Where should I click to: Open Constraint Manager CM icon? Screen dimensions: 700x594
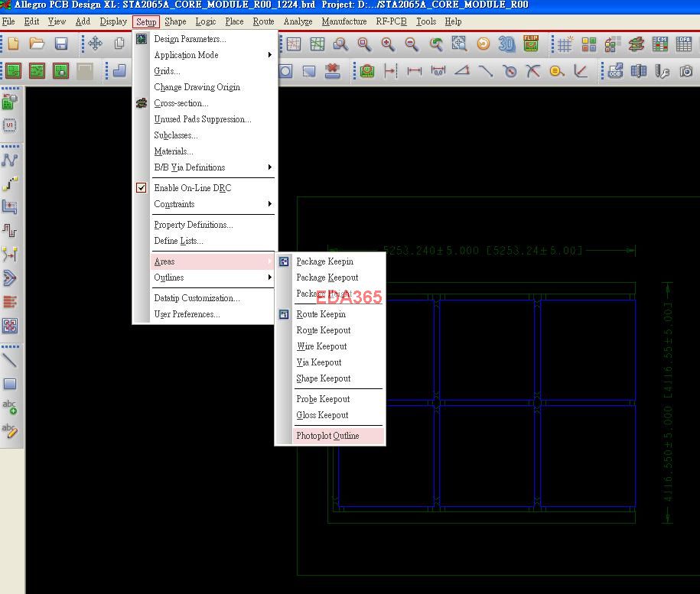[x=659, y=44]
